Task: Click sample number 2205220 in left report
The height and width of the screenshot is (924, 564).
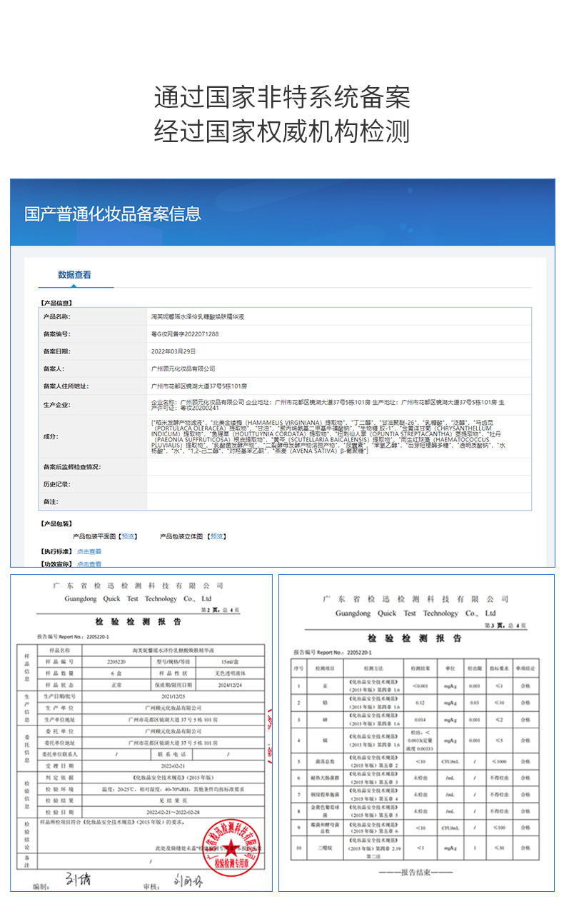Action: 116,661
